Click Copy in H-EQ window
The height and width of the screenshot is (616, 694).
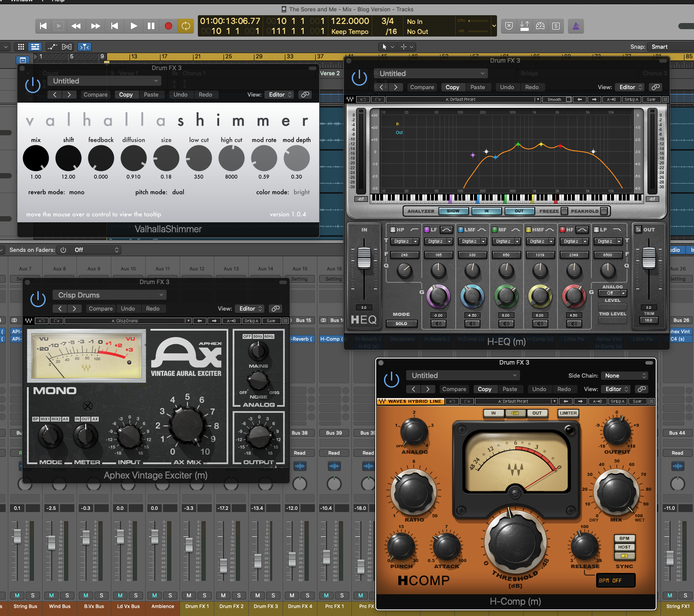(x=452, y=87)
